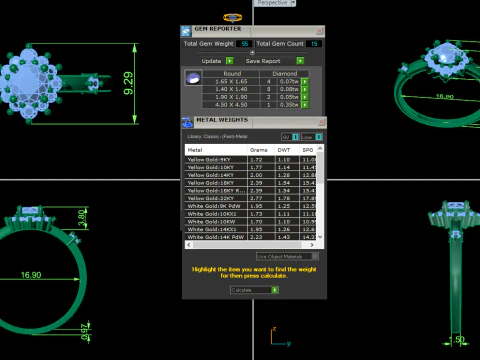Image resolution: width=480 pixels, height=360 pixels.
Task: Select White Gold:10KW row
Action: [x=251, y=222]
